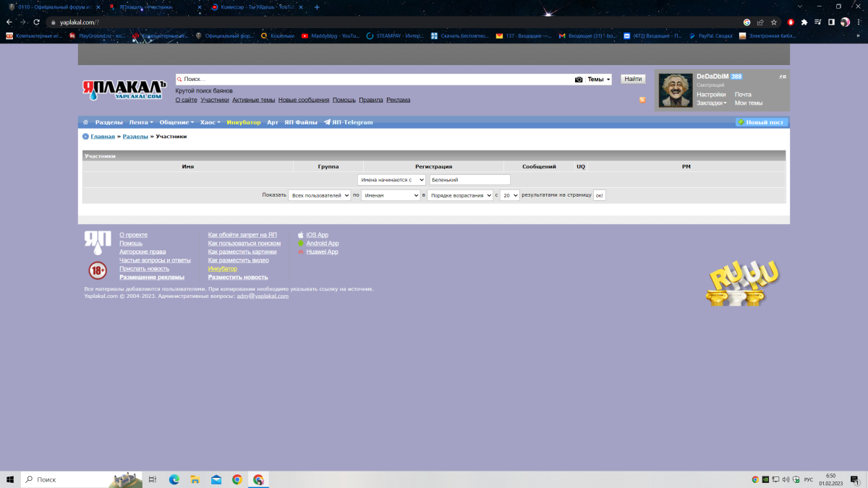This screenshot has width=868, height=488.
Task: Reload the page with browser refresh icon
Action: coord(36,22)
